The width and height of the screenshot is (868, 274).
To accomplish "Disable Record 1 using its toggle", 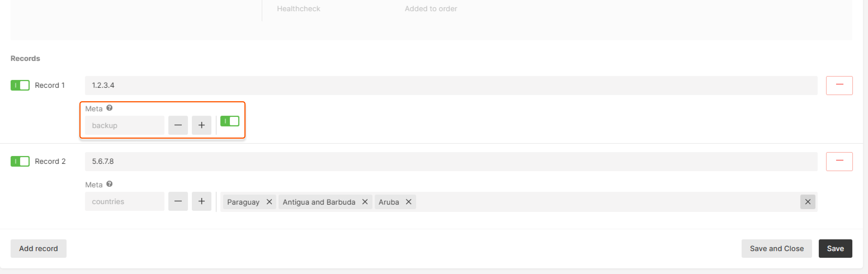I will (20, 85).
